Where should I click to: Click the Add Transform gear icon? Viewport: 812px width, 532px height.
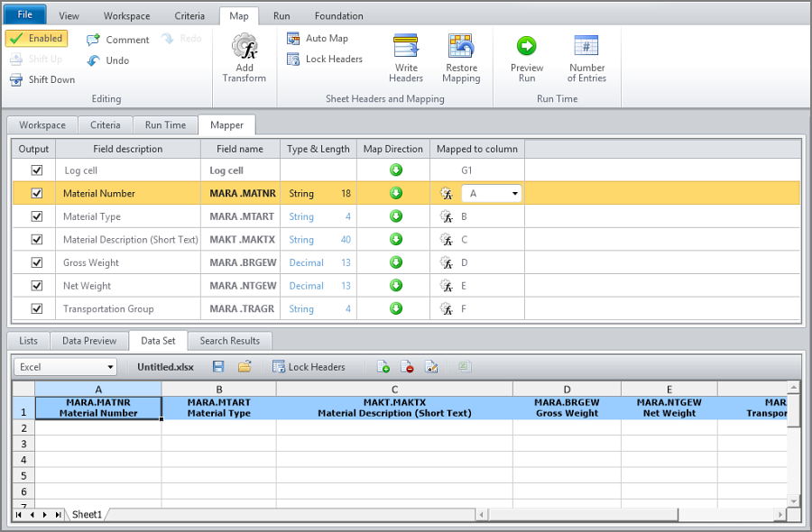click(245, 47)
